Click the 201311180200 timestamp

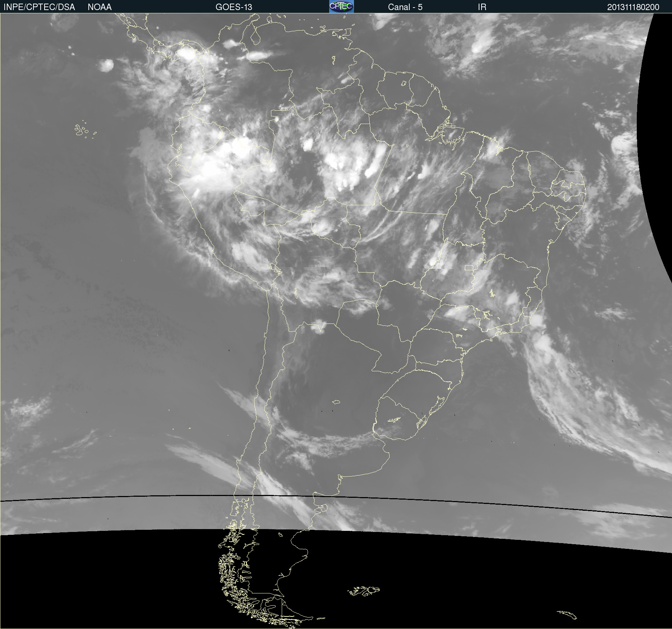[x=633, y=7]
